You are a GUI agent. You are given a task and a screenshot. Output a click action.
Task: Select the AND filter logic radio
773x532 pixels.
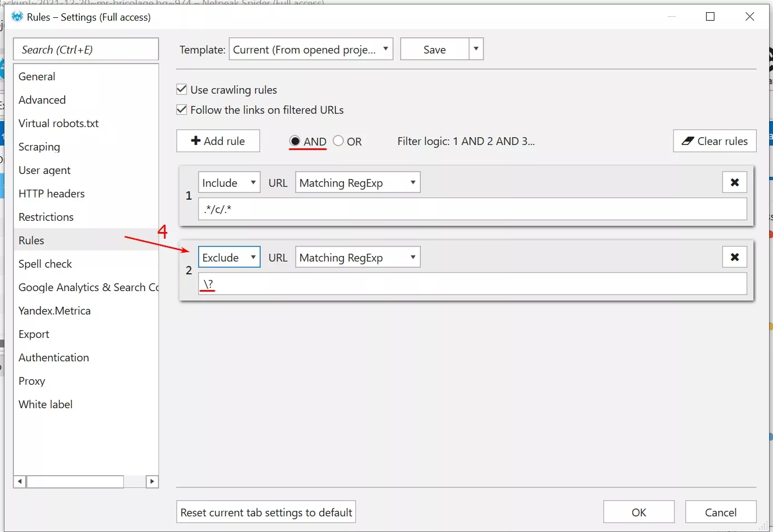(x=295, y=141)
